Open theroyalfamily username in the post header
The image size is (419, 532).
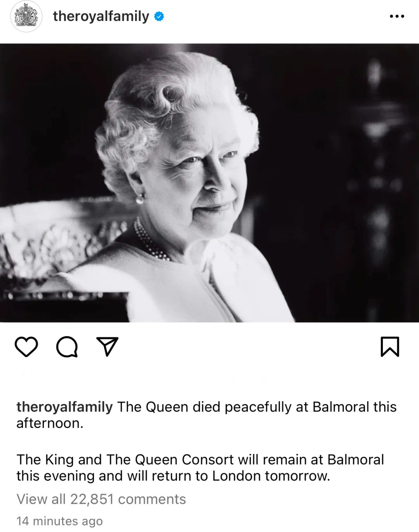click(x=101, y=16)
